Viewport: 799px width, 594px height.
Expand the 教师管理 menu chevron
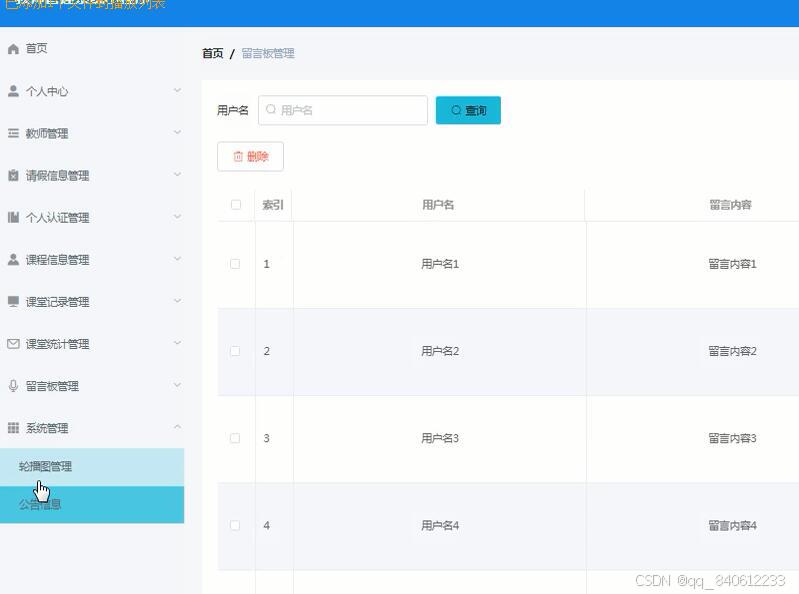pyautogui.click(x=177, y=132)
